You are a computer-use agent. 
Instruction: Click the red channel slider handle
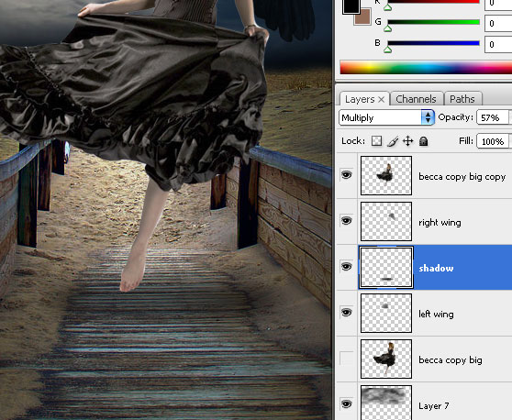387,7
